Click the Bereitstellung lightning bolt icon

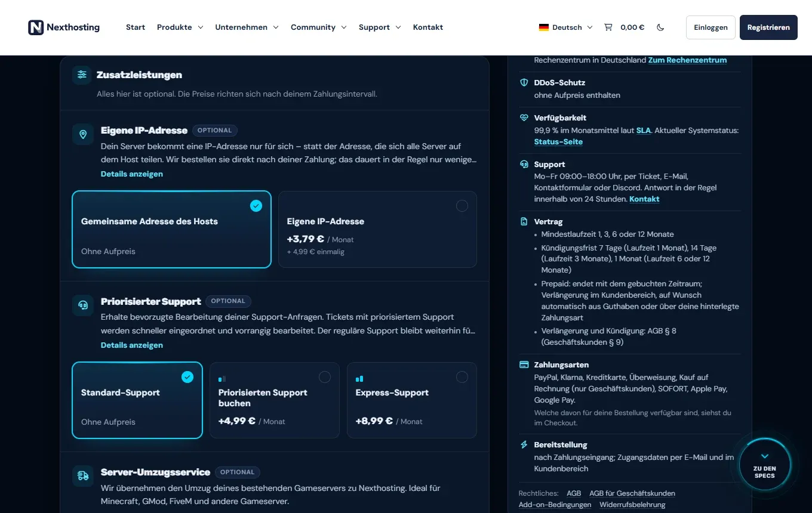coord(524,444)
